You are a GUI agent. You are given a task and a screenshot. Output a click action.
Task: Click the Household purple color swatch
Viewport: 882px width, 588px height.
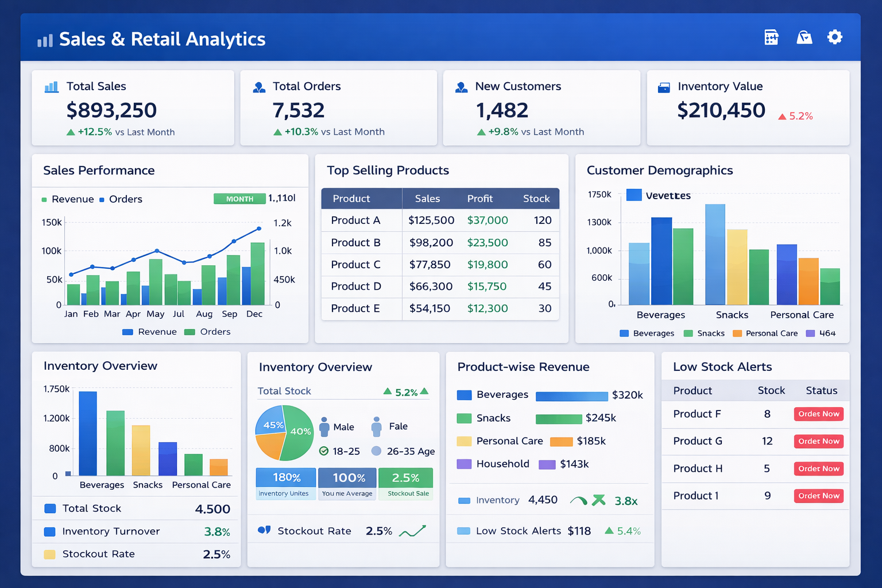464,464
